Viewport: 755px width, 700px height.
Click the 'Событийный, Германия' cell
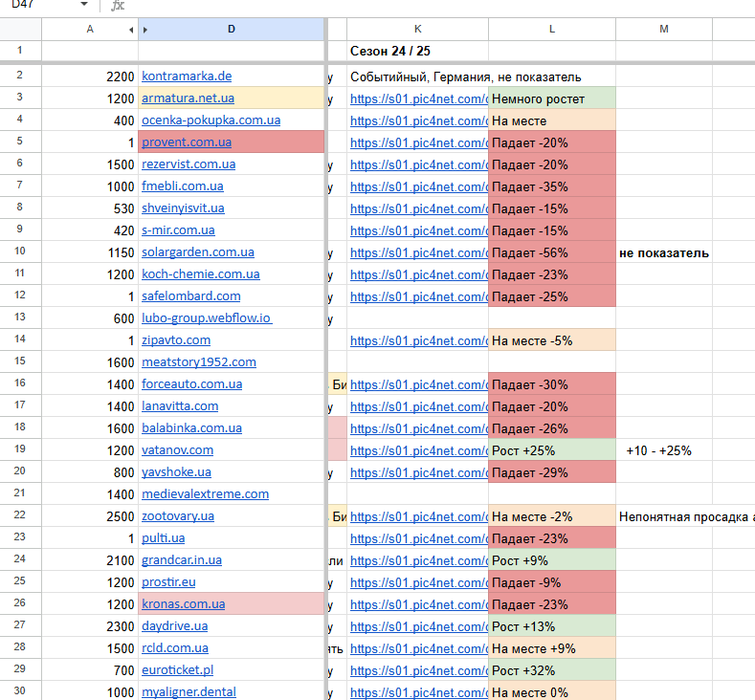tap(417, 77)
